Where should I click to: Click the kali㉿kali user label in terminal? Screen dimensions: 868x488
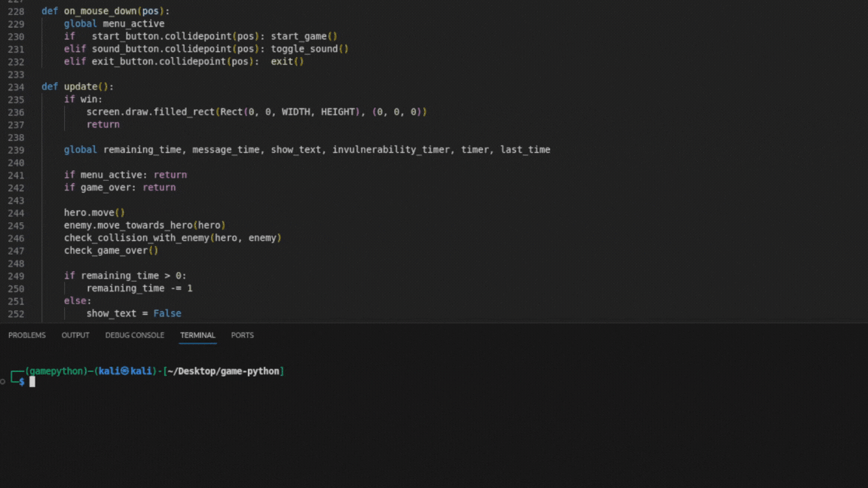[x=125, y=371]
